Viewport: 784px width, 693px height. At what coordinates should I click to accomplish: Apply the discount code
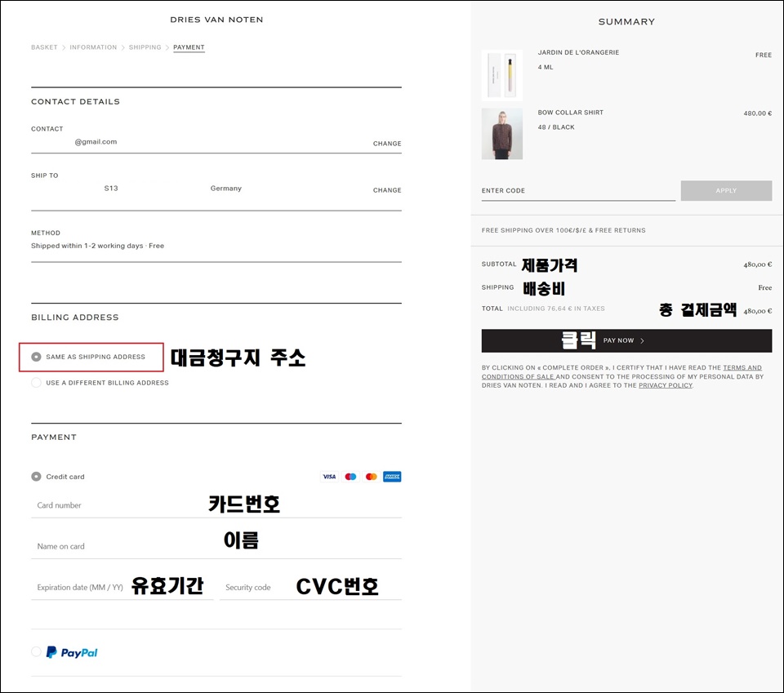(726, 191)
